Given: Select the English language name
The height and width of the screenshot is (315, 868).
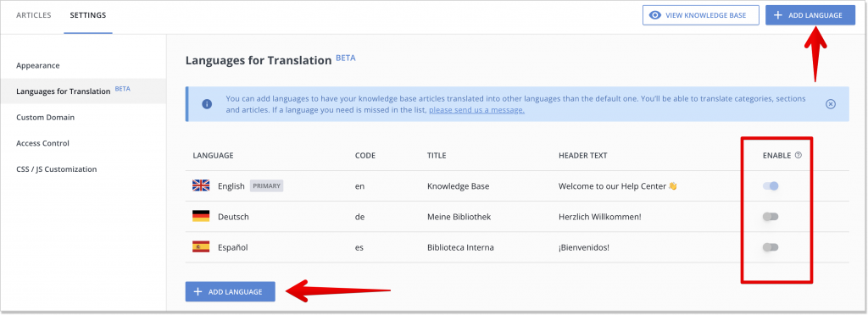Looking at the screenshot, I should click(231, 186).
